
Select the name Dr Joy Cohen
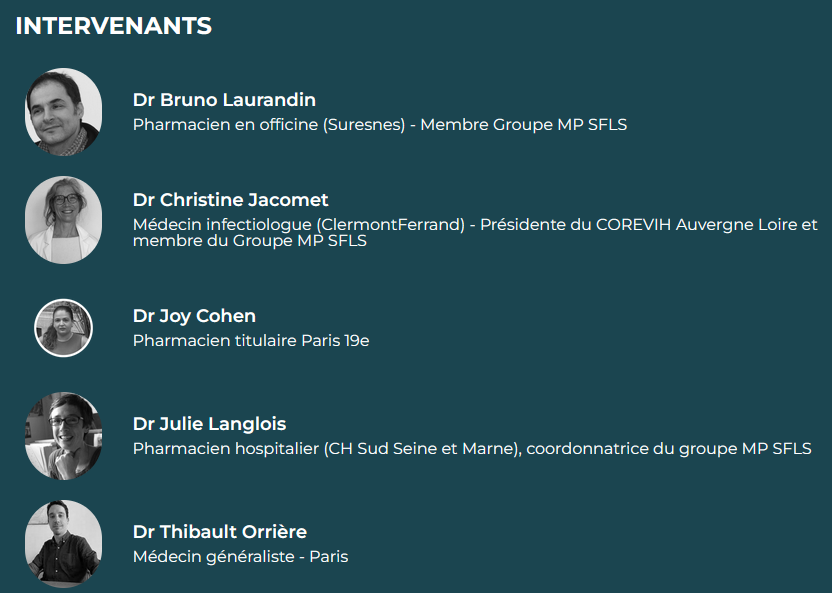pyautogui.click(x=194, y=316)
